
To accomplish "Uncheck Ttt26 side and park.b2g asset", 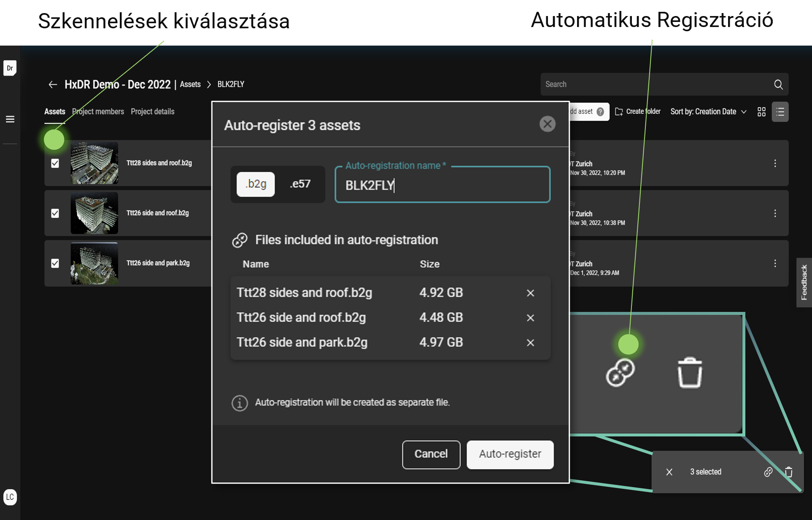I will [x=55, y=263].
